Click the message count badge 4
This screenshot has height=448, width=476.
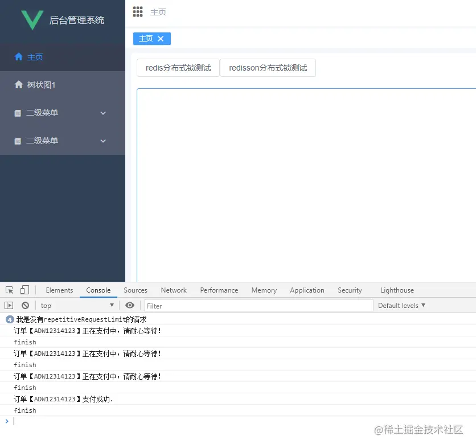10,319
